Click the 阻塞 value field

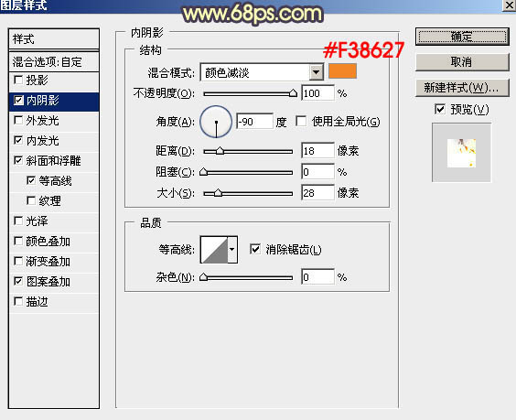[317, 172]
